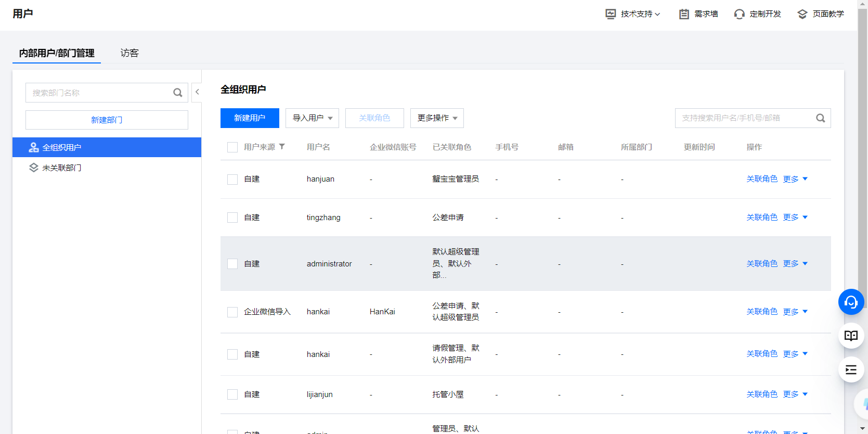Click 关联角色 link for lijianjun
This screenshot has height=434, width=868.
pyautogui.click(x=762, y=394)
